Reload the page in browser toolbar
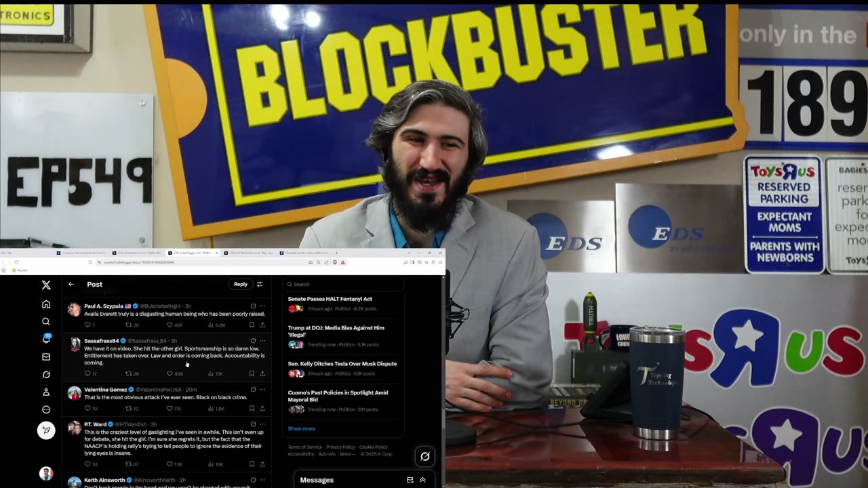868x488 pixels. pos(16,262)
